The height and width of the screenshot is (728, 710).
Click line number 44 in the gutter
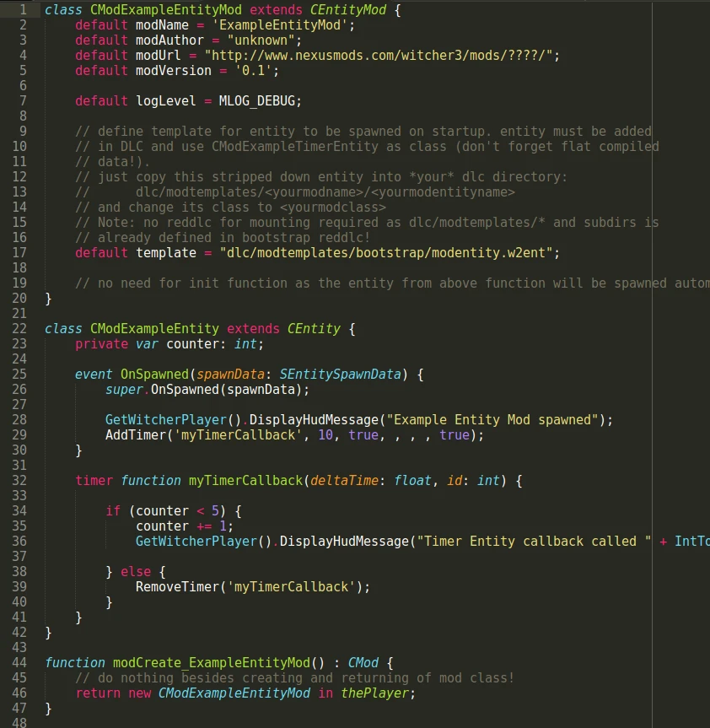pos(19,662)
